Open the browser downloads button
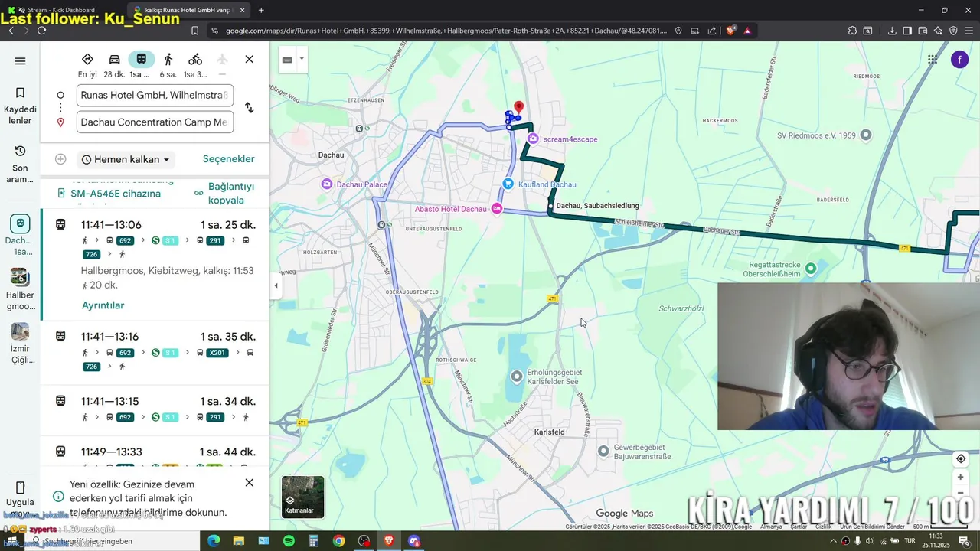Viewport: 980px width, 551px height. point(892,31)
